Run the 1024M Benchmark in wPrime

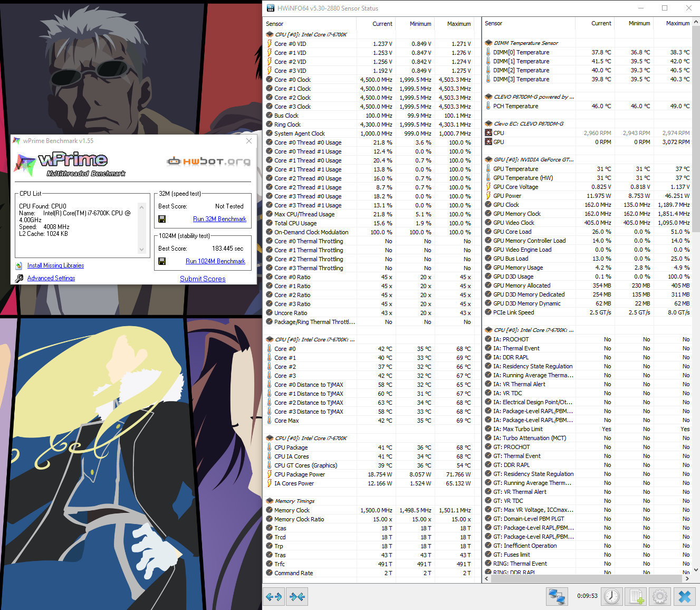[215, 261]
